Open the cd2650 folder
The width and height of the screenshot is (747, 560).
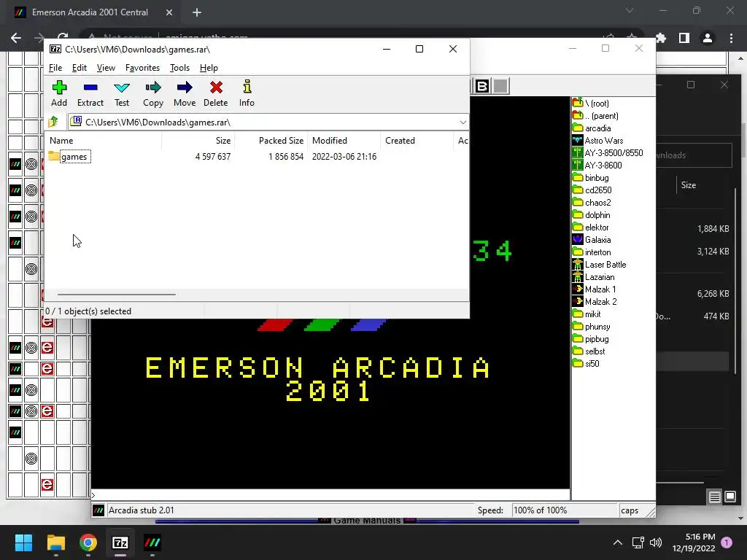592,190
